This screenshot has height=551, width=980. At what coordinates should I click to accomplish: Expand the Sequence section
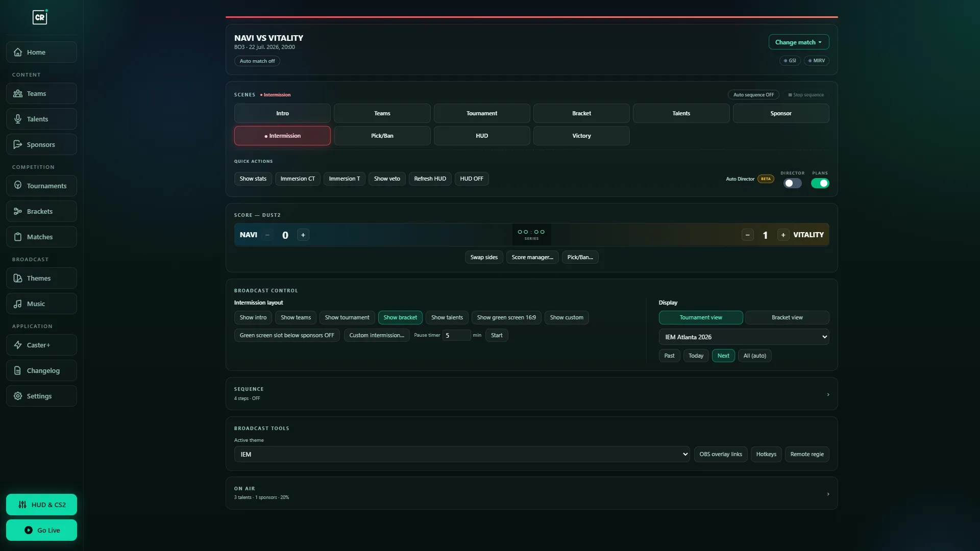(x=531, y=393)
